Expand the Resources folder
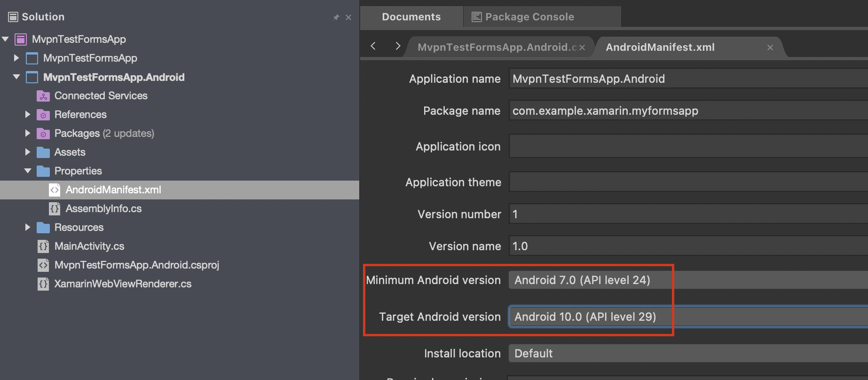 [x=28, y=227]
